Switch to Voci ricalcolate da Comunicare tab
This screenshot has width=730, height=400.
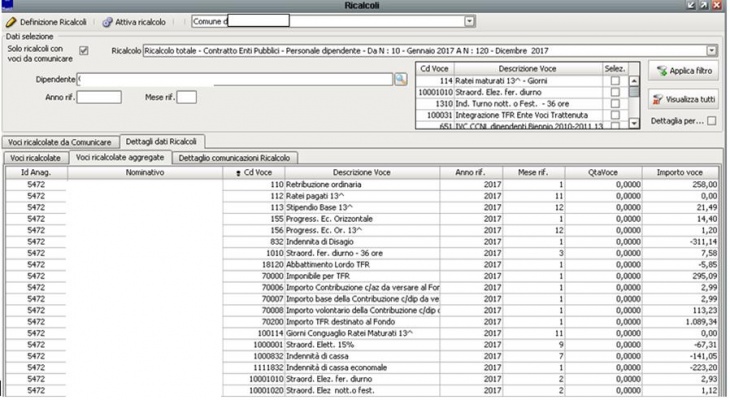[59, 142]
